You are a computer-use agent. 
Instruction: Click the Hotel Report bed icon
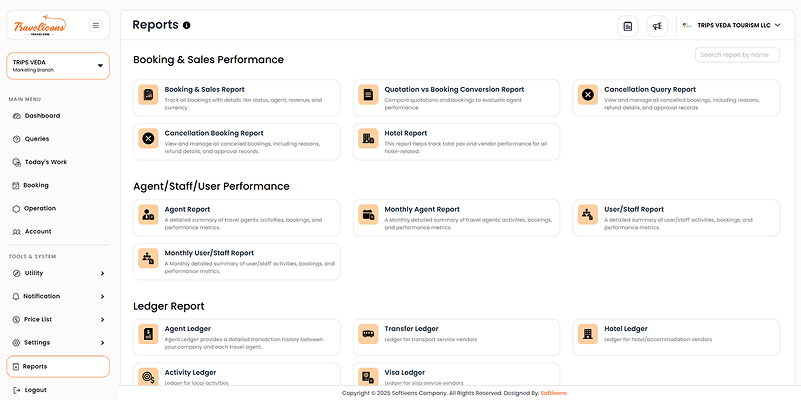[x=368, y=138]
